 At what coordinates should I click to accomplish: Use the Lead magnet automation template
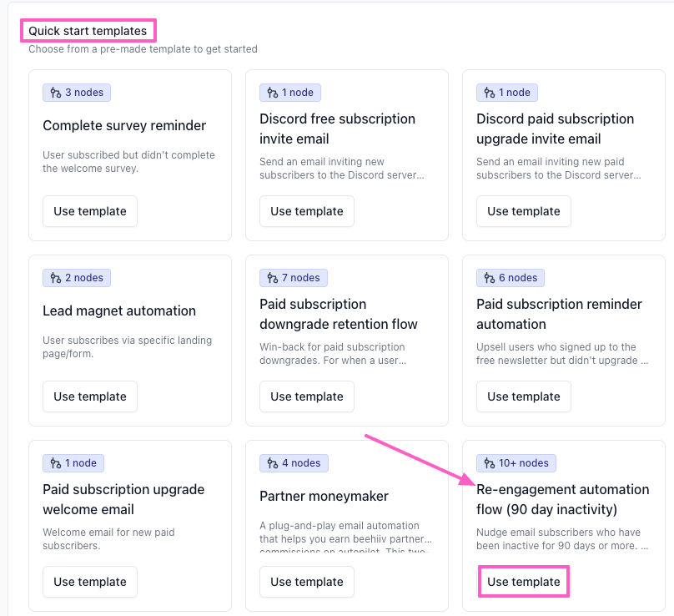[x=90, y=396]
